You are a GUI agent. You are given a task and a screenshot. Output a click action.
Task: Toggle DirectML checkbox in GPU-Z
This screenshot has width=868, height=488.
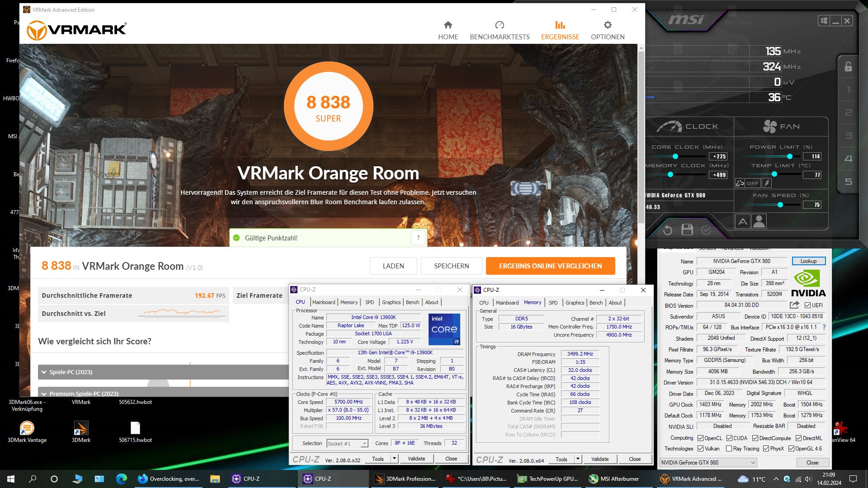tap(798, 438)
